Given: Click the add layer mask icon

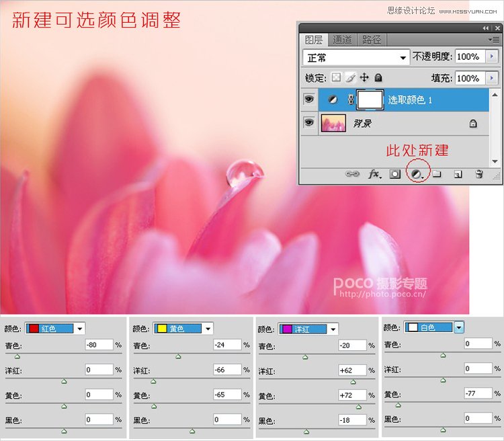Looking at the screenshot, I should [395, 174].
